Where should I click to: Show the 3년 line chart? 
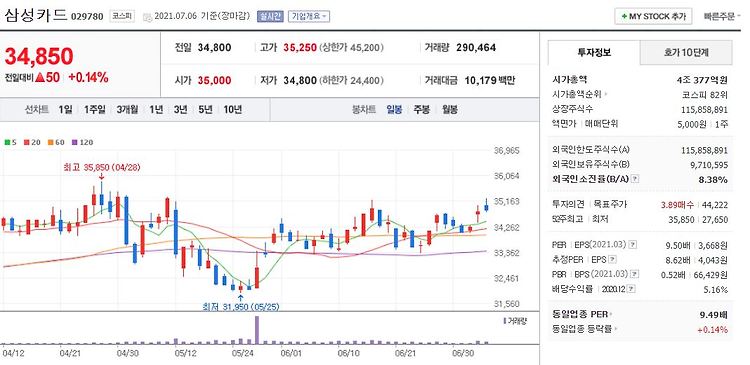pyautogui.click(x=180, y=110)
